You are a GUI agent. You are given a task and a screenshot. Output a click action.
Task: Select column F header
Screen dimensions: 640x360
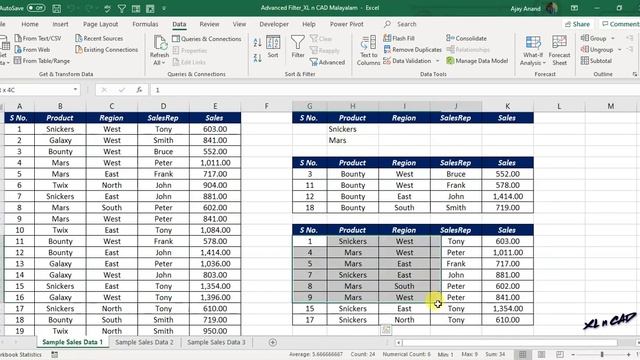pyautogui.click(x=267, y=106)
